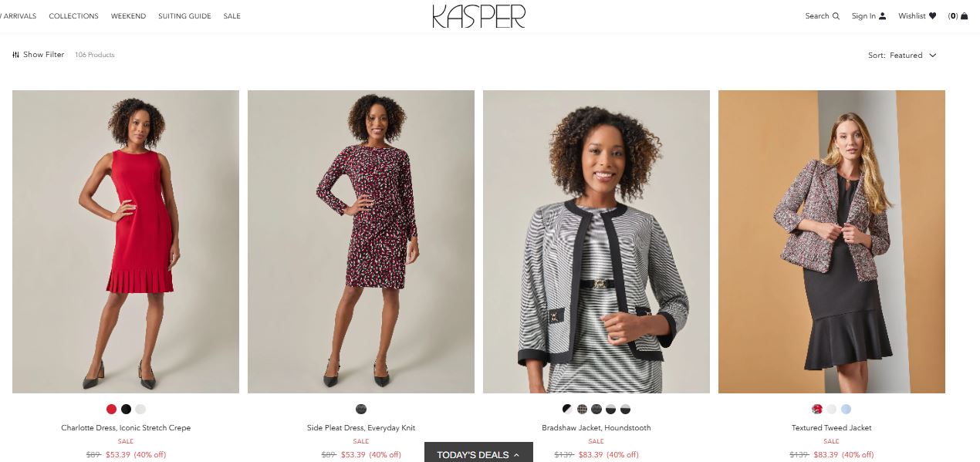Open the Collections menu

[x=73, y=16]
